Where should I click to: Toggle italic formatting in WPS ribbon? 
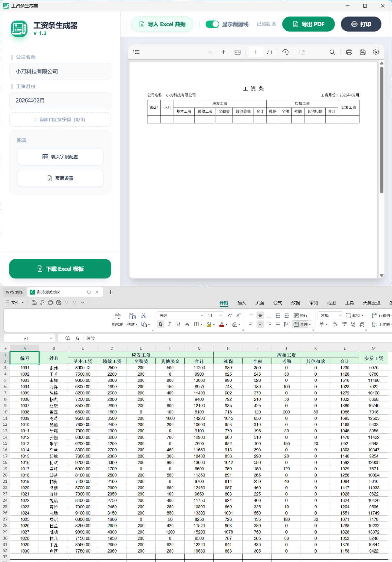click(169, 324)
